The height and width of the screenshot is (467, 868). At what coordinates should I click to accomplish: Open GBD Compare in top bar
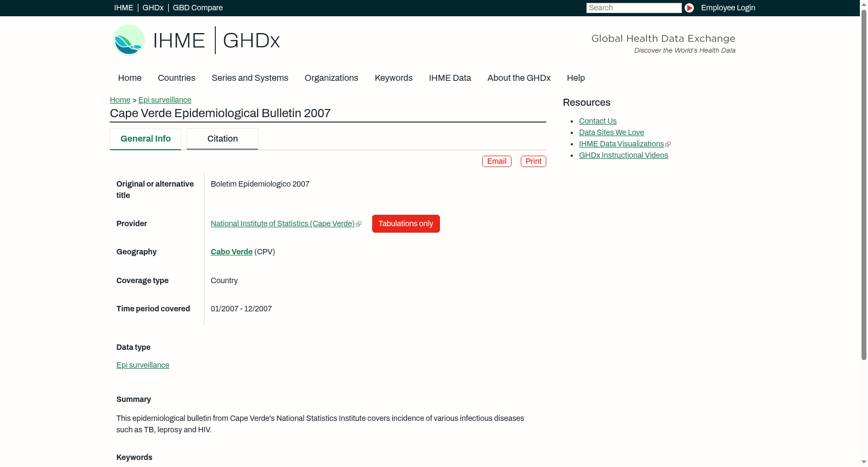pos(198,8)
